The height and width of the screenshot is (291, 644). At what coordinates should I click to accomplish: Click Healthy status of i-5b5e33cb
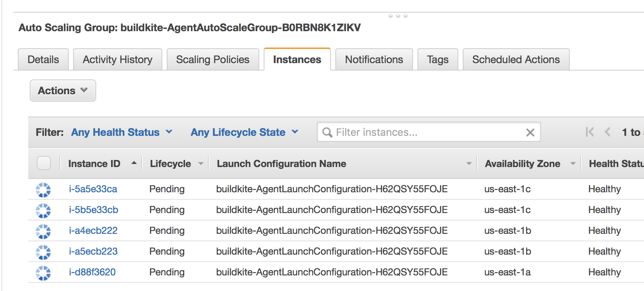pyautogui.click(x=605, y=210)
